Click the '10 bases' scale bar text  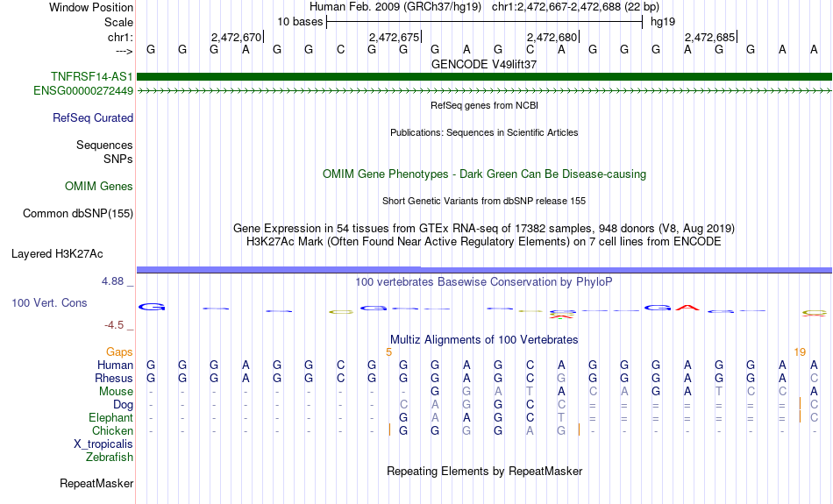pyautogui.click(x=300, y=22)
